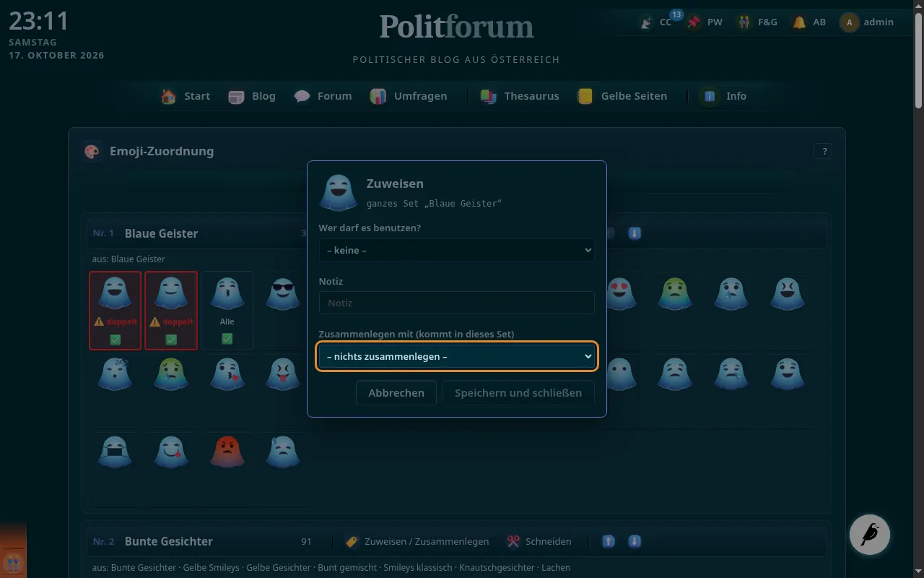Pick the heart-eyes ghost emoji
The height and width of the screenshot is (578, 924).
coord(619,293)
